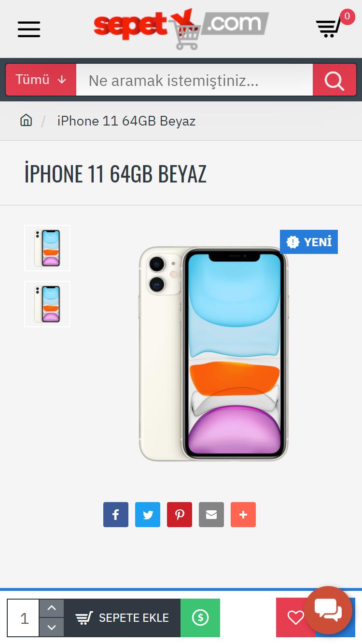Open the live chat bubble

click(328, 610)
